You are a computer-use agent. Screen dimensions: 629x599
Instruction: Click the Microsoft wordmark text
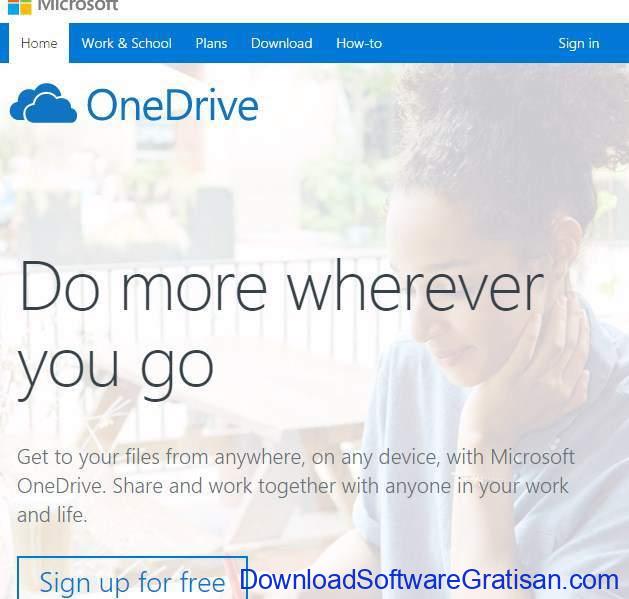(78, 6)
